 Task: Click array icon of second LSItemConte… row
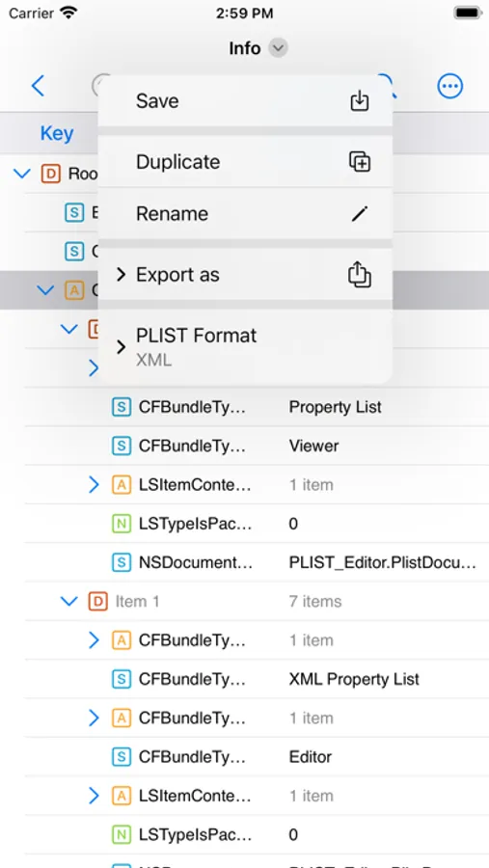pyautogui.click(x=122, y=796)
